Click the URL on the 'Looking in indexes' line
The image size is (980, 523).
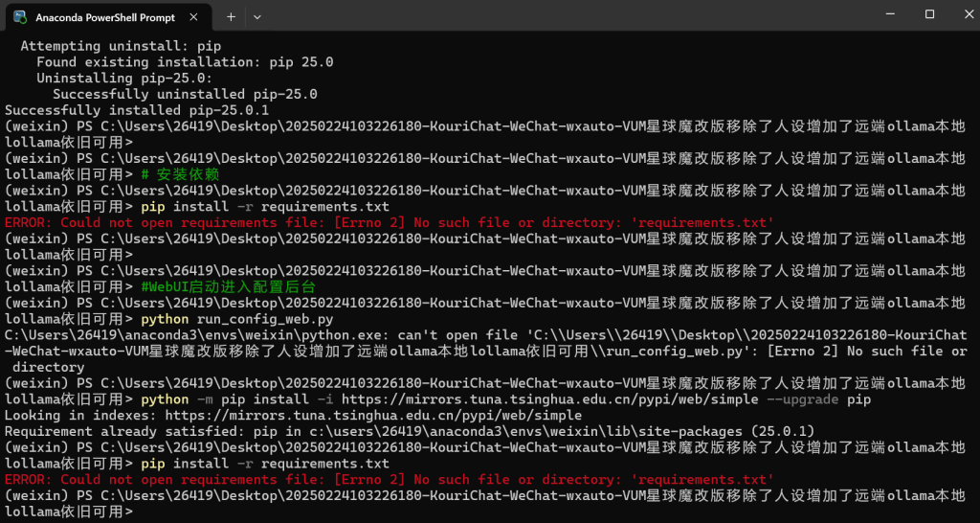pos(373,416)
